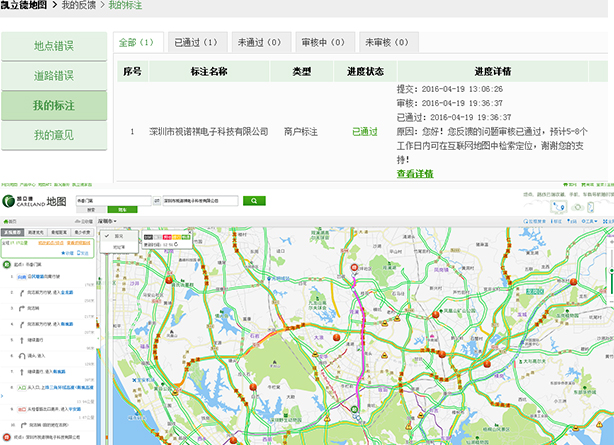Click the 查看详情 link

pyautogui.click(x=415, y=174)
